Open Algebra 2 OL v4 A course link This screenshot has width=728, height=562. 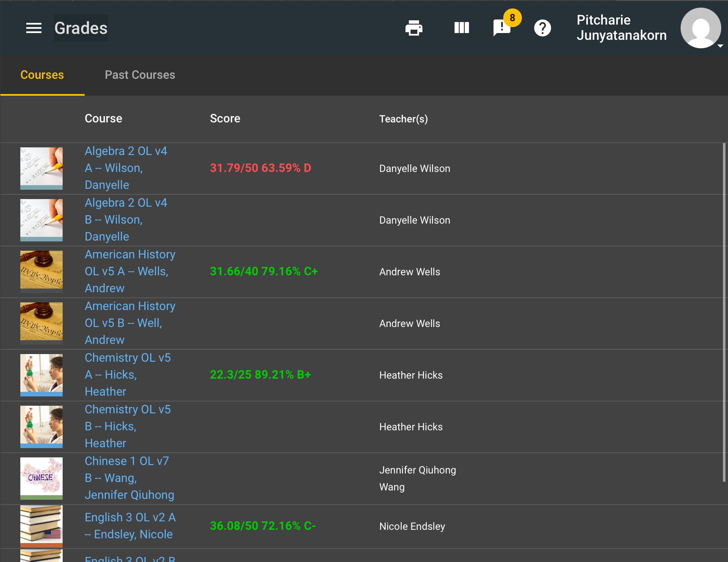[126, 168]
